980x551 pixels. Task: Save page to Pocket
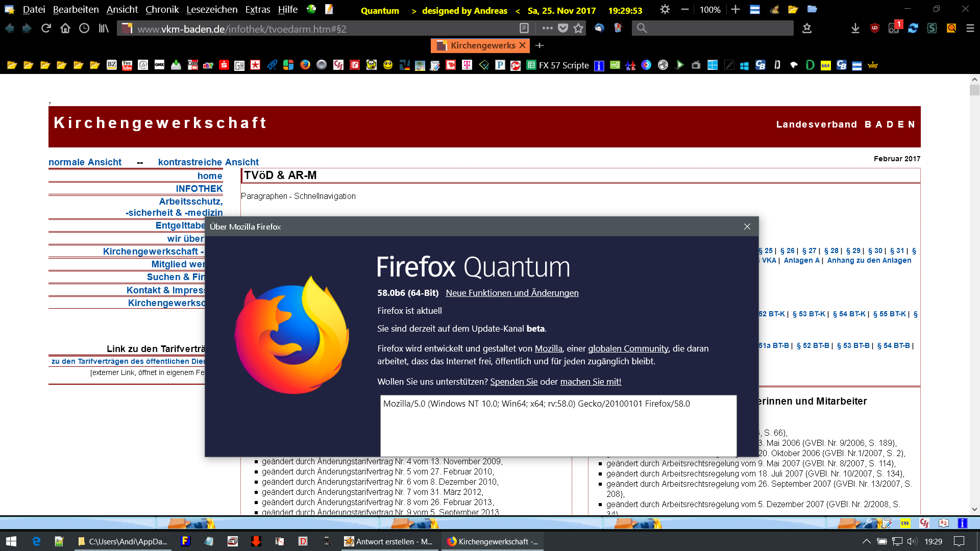(x=563, y=29)
